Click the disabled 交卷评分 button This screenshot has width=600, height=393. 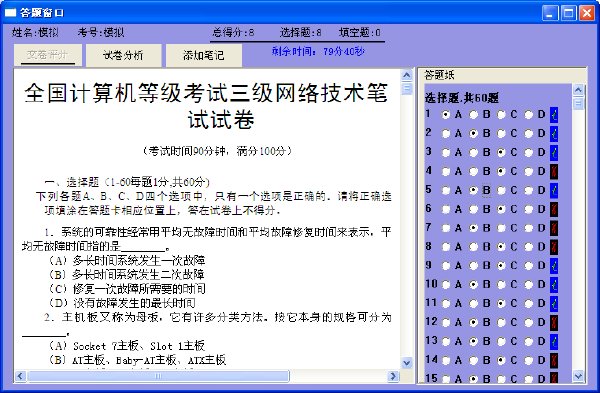(x=48, y=55)
